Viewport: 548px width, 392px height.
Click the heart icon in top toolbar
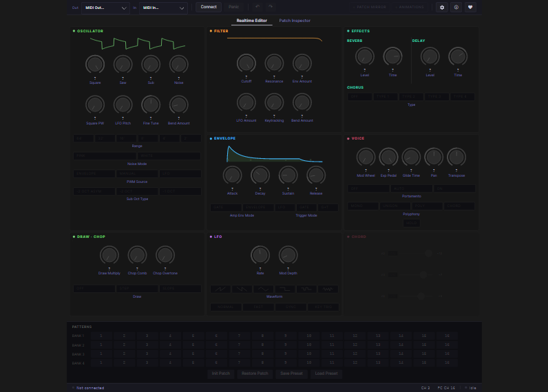(x=470, y=8)
